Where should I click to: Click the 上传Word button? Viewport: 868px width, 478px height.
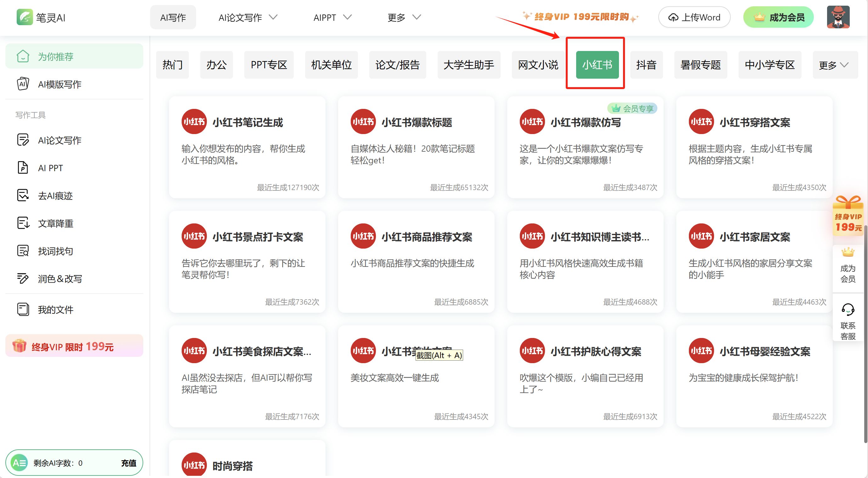tap(694, 17)
